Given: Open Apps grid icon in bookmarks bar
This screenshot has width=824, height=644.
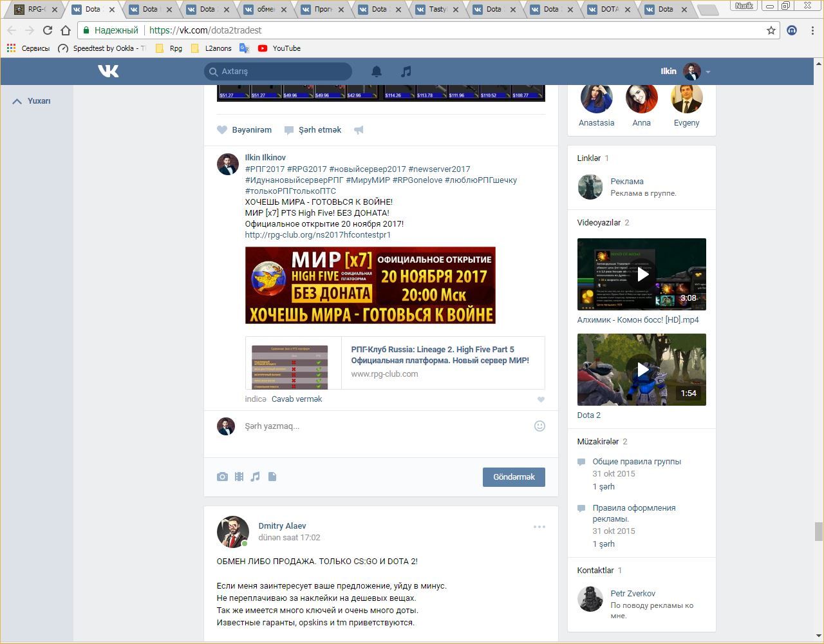Looking at the screenshot, I should [10, 48].
